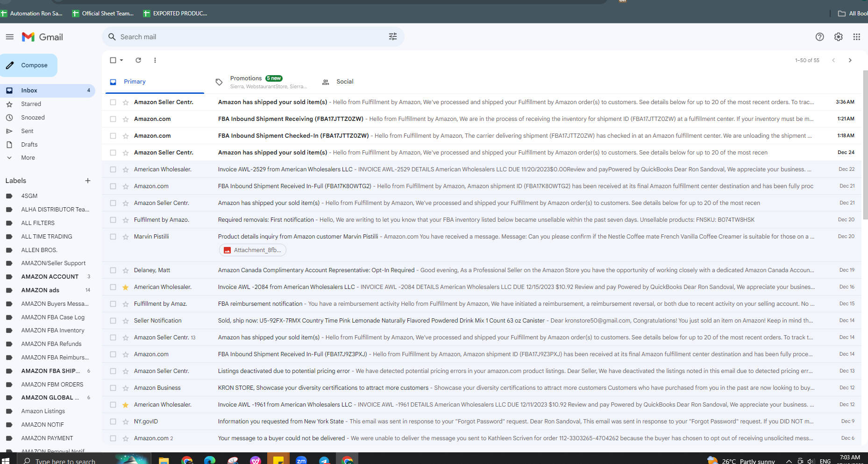The width and height of the screenshot is (868, 464).
Task: Open File Explorer in the taskbar
Action: pyautogui.click(x=164, y=460)
